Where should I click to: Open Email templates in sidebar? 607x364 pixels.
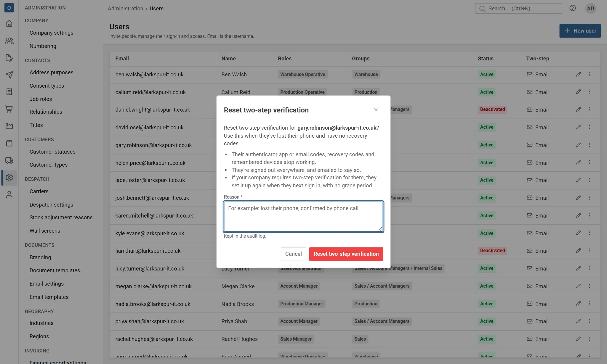pos(49,297)
